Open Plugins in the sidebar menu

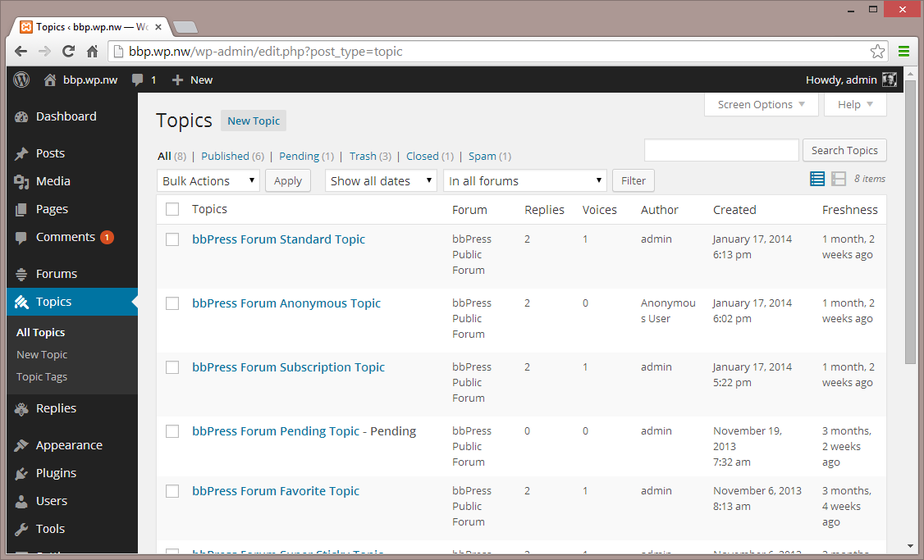pos(56,473)
